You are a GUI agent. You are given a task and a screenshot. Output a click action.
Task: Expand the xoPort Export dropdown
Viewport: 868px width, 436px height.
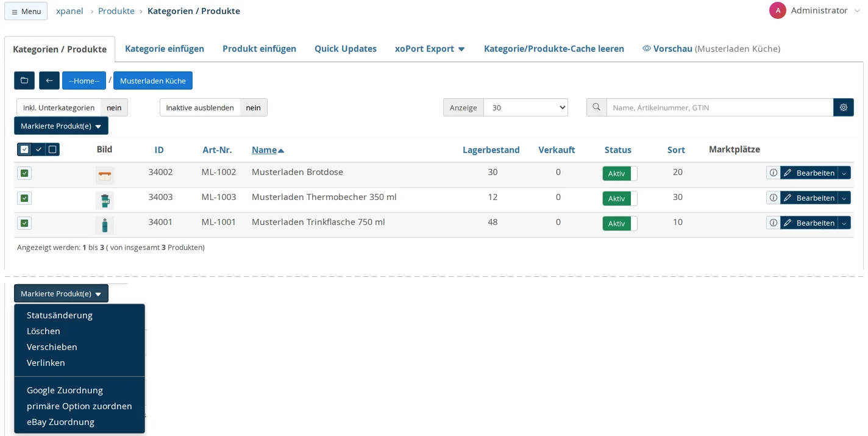click(430, 49)
